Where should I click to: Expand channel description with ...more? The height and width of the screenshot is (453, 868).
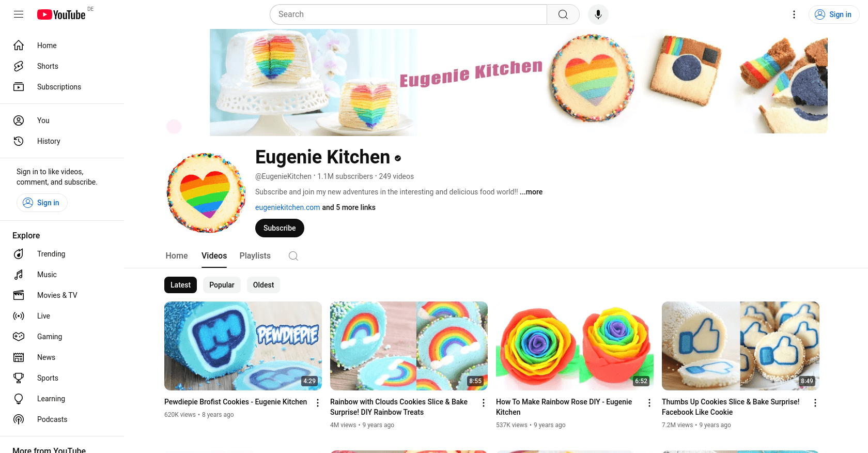(531, 192)
